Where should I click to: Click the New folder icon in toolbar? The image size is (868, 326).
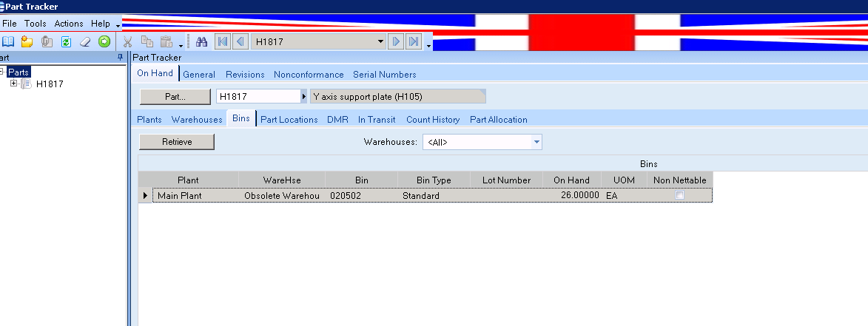27,41
